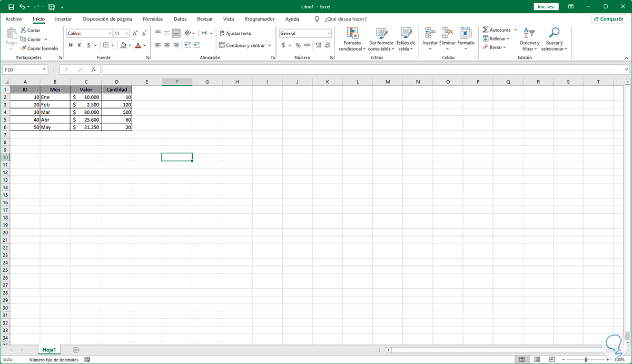Open Buscar y seleccionar menu
This screenshot has height=364, width=632.
coord(554,40)
